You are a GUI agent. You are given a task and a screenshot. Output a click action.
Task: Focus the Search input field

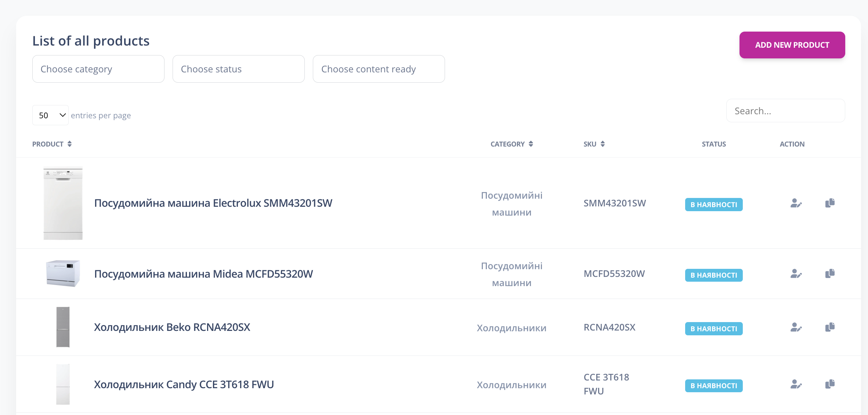click(x=785, y=111)
